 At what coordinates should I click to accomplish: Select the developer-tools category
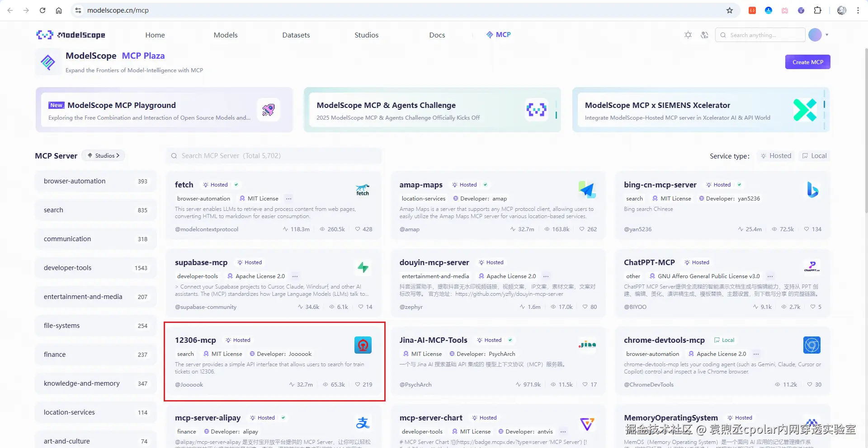tap(96, 268)
